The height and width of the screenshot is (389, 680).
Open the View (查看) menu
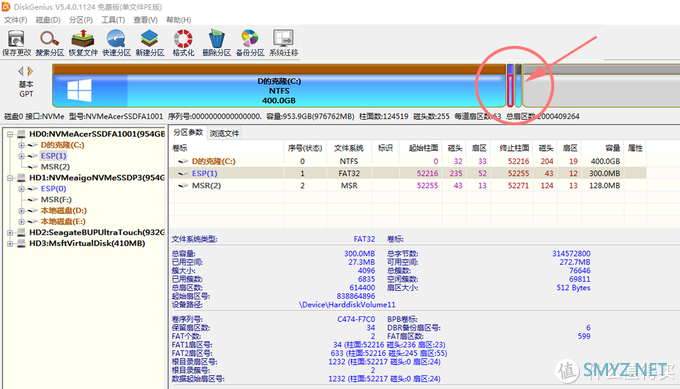145,20
